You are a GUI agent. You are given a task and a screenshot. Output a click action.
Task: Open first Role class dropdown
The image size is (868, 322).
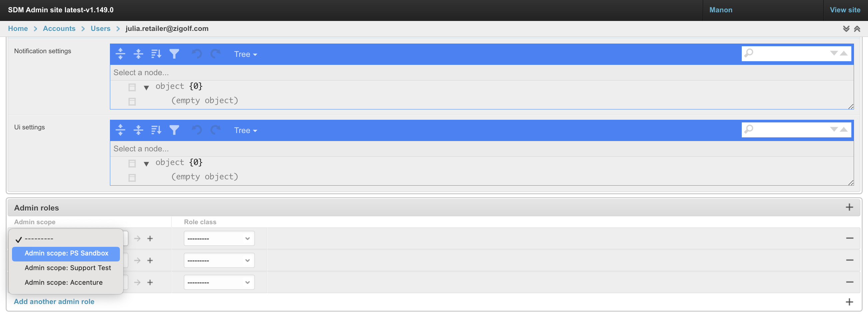point(219,239)
